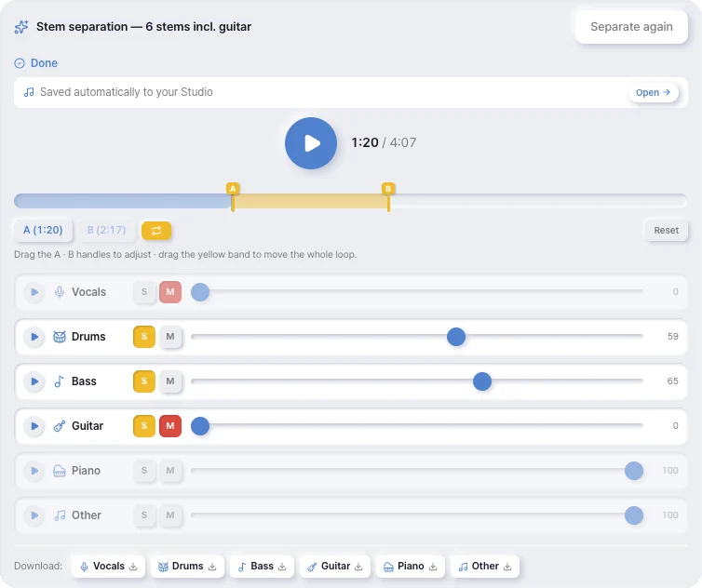The image size is (702, 588).
Task: Click the Guitar volume slider handle
Action: [x=200, y=426]
